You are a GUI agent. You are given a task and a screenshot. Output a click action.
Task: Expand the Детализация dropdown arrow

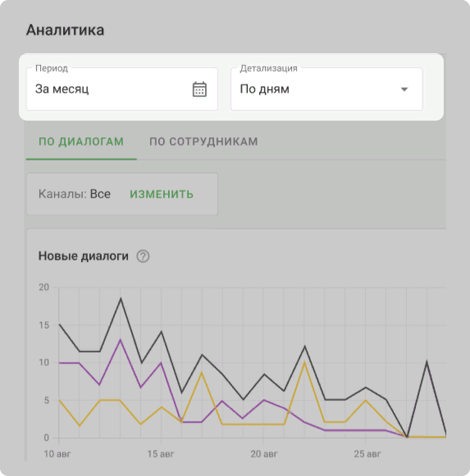404,89
